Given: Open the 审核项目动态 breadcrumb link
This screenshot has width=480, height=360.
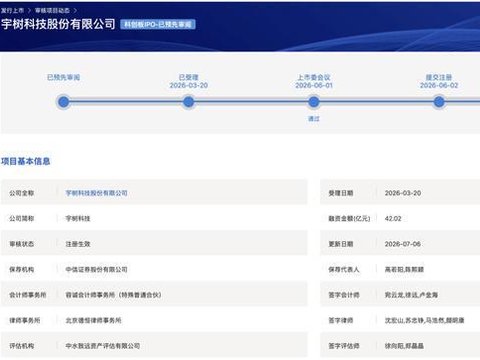Looking at the screenshot, I should pyautogui.click(x=52, y=10).
